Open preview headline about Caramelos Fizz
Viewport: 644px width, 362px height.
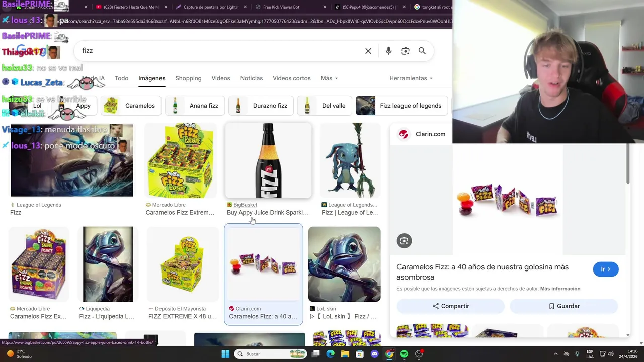[x=482, y=272]
